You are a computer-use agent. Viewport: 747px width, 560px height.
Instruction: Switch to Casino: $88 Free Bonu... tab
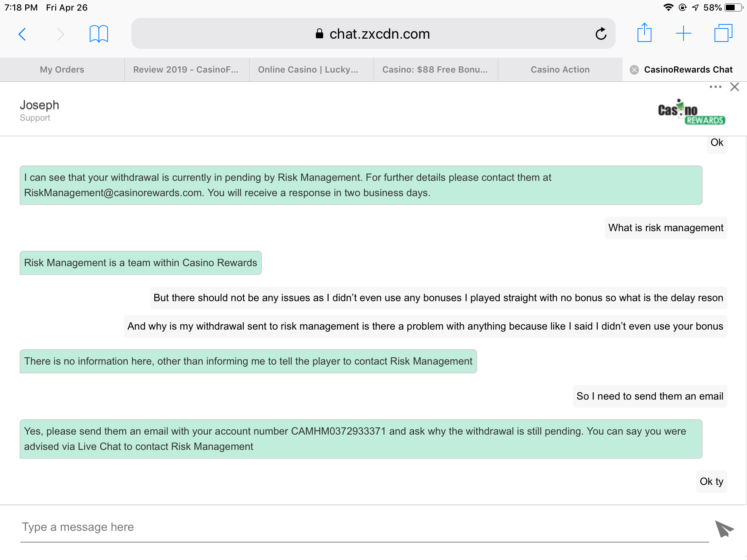tap(436, 70)
